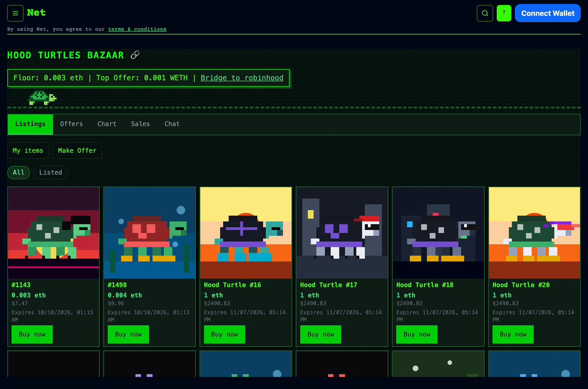
Task: Buy now turtle #1498
Action: point(128,334)
